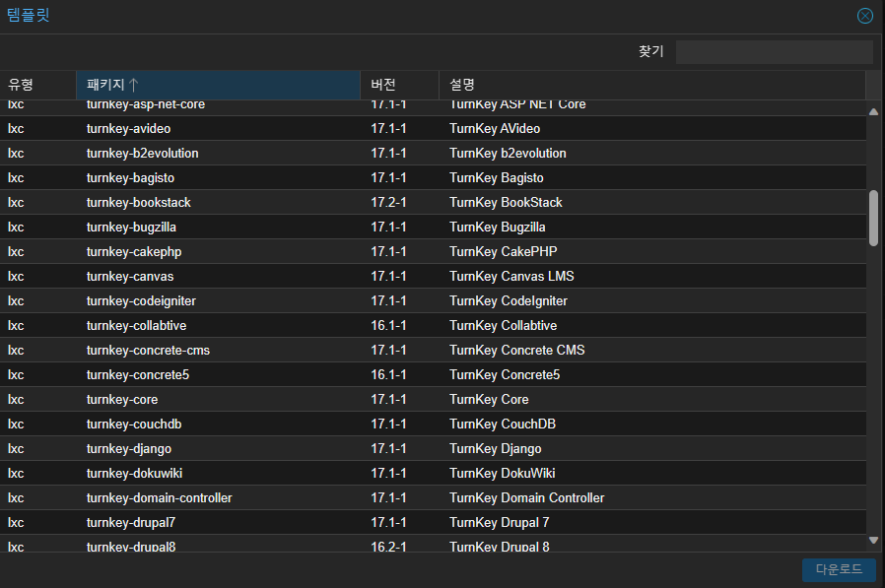Screen dimensions: 885x588
Task: Select the turnkey-cakephp package
Action: pyautogui.click(x=134, y=252)
